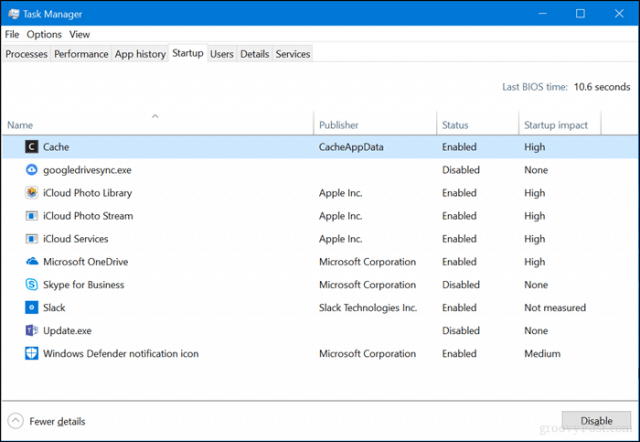Image resolution: width=640 pixels, height=442 pixels.
Task: Switch to the Details tab
Action: [254, 54]
